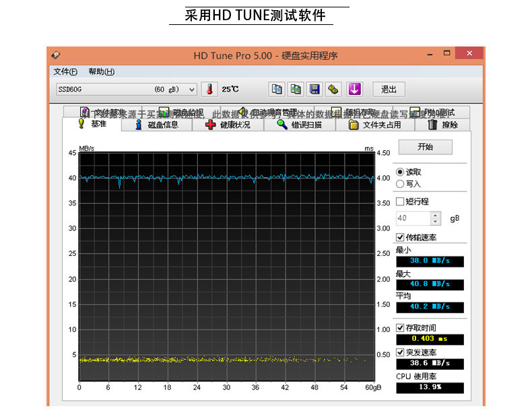This screenshot has width=532, height=419.
Task: Click the purple down-arrow toolbar icon
Action: pyautogui.click(x=354, y=89)
